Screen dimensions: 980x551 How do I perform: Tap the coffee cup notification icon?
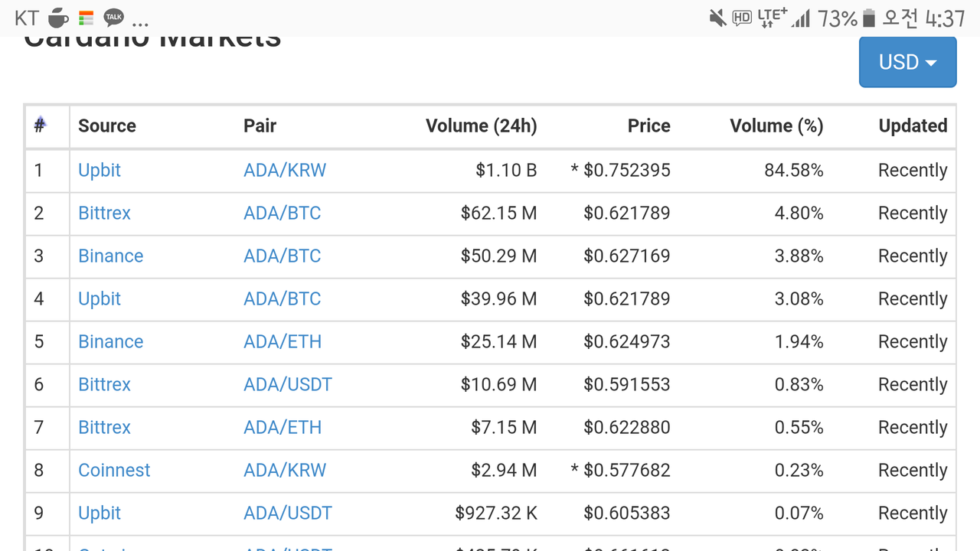[x=58, y=18]
